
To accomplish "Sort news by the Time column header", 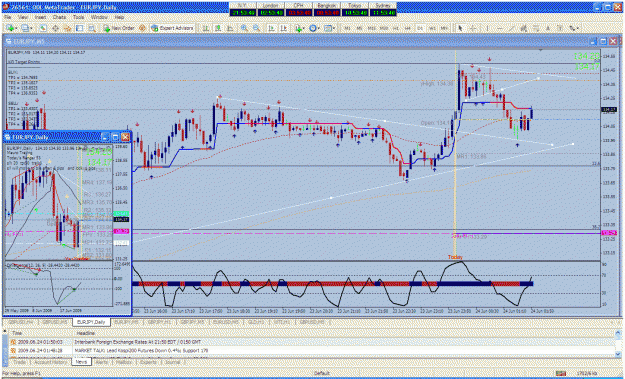I will point(40,333).
